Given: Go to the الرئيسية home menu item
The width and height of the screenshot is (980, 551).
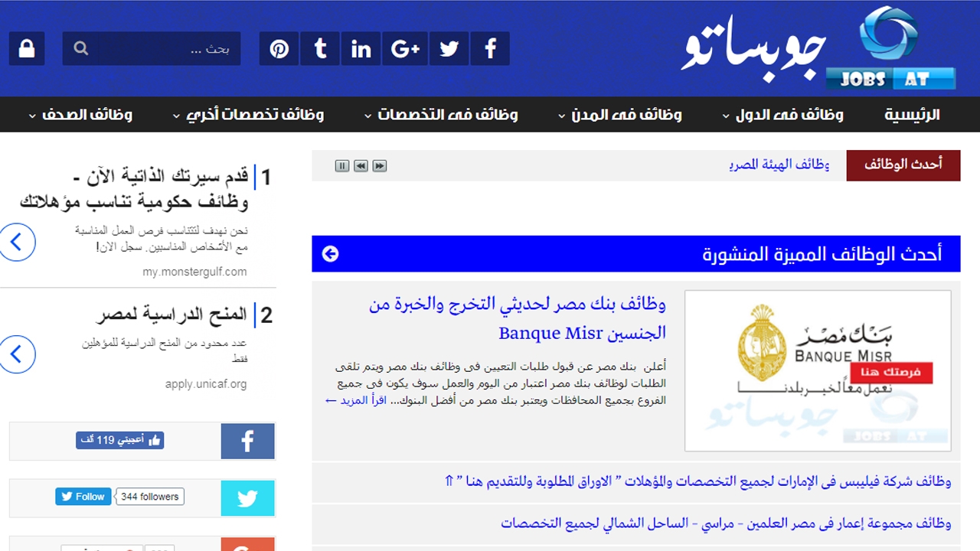Looking at the screenshot, I should click(912, 115).
